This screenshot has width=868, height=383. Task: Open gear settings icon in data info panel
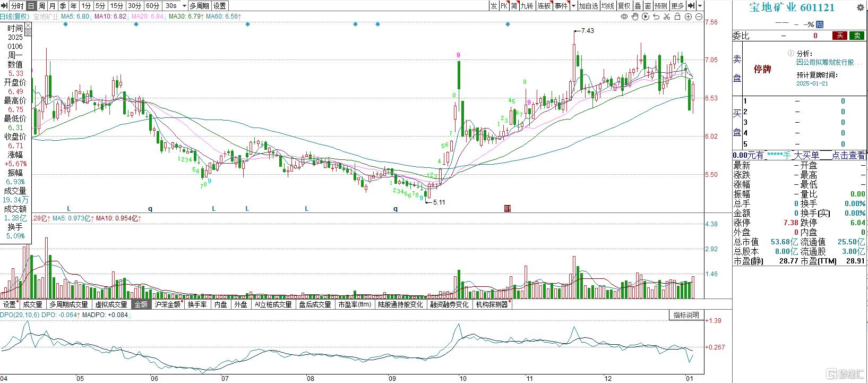pos(28,33)
